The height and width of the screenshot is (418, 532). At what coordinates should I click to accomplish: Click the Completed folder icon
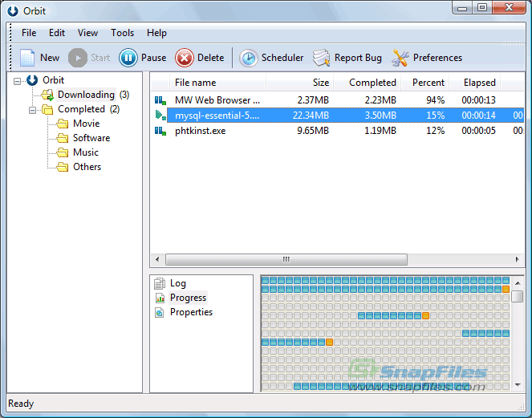tap(47, 109)
